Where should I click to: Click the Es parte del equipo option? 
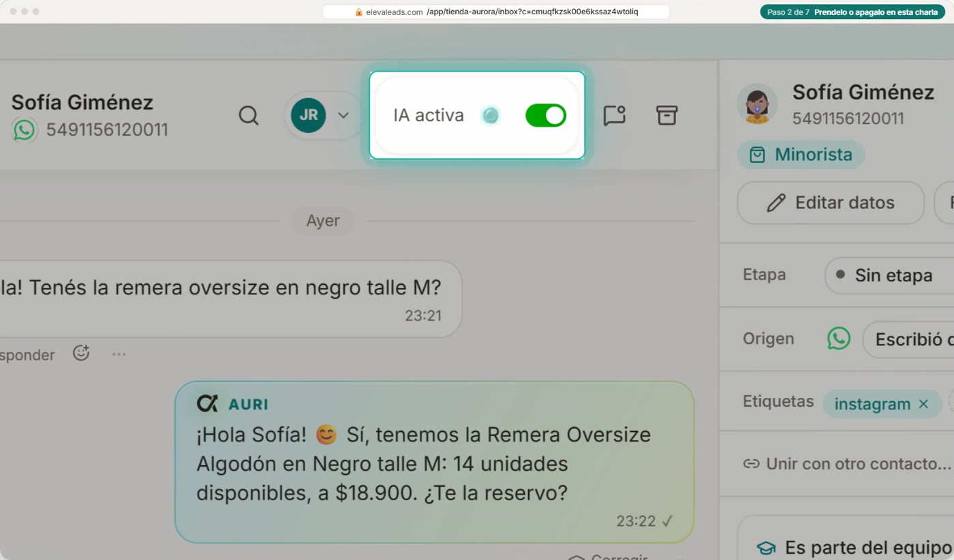[x=855, y=548]
